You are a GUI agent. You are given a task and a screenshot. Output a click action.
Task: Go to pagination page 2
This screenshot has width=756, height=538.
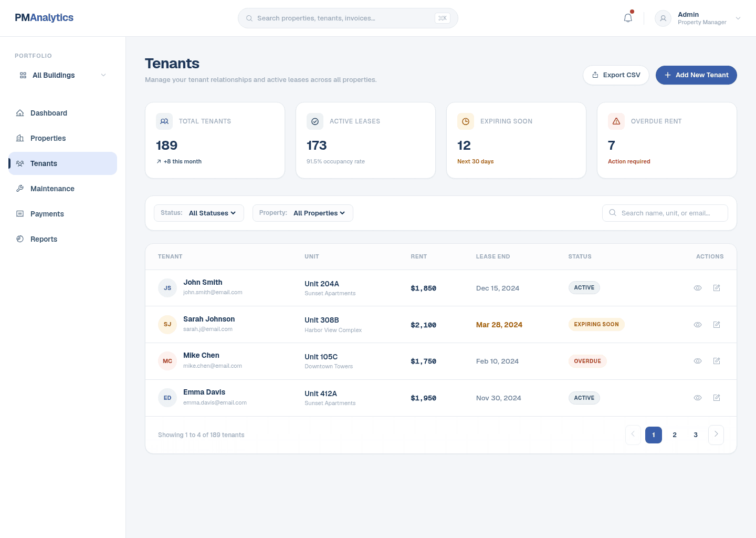[675, 435]
